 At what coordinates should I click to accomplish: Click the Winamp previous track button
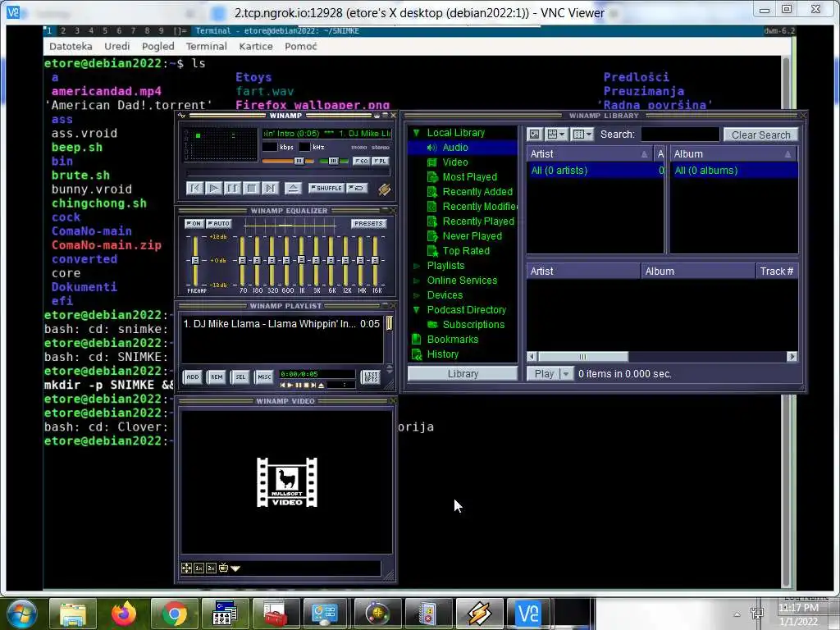pos(194,188)
